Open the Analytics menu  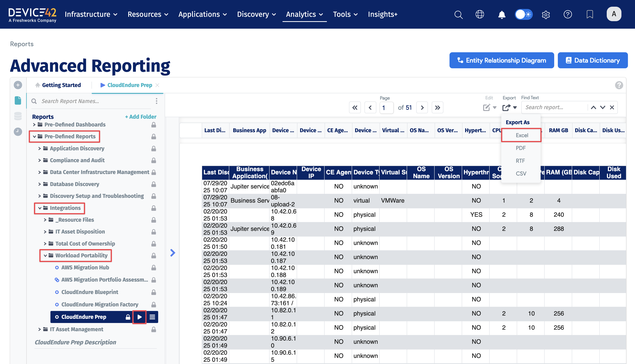click(x=304, y=14)
